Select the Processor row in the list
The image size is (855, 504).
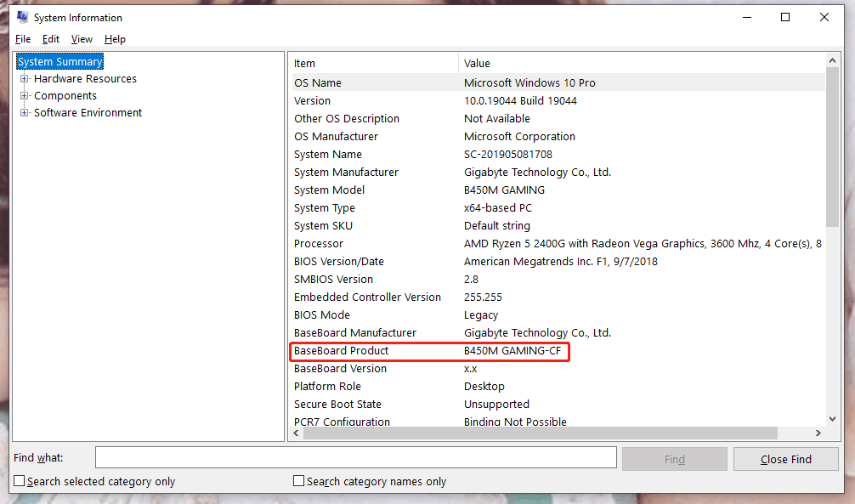pos(382,243)
